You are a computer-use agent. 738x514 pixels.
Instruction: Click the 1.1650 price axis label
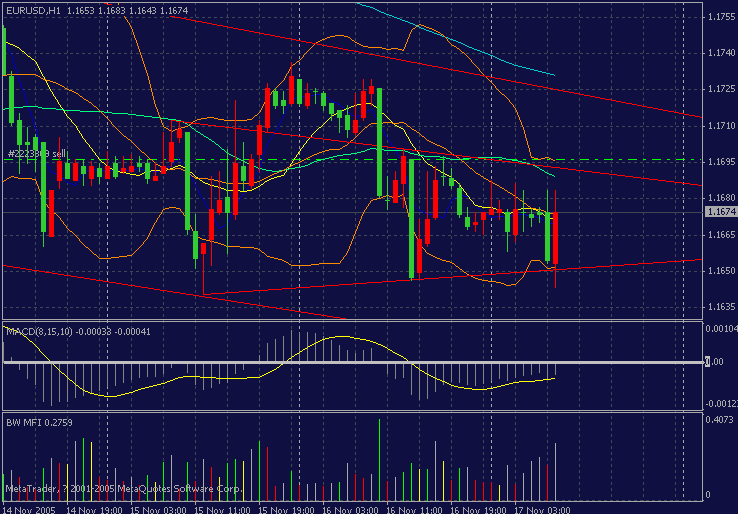click(x=722, y=270)
